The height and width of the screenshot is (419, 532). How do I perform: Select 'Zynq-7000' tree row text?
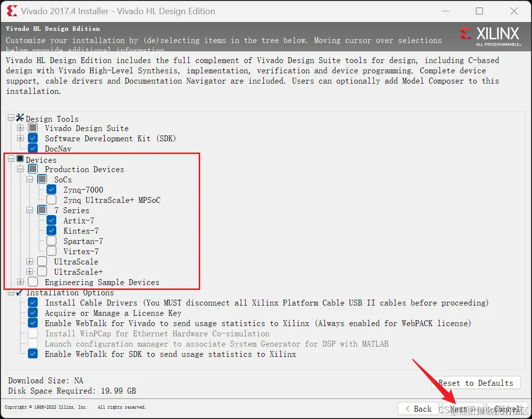click(84, 190)
